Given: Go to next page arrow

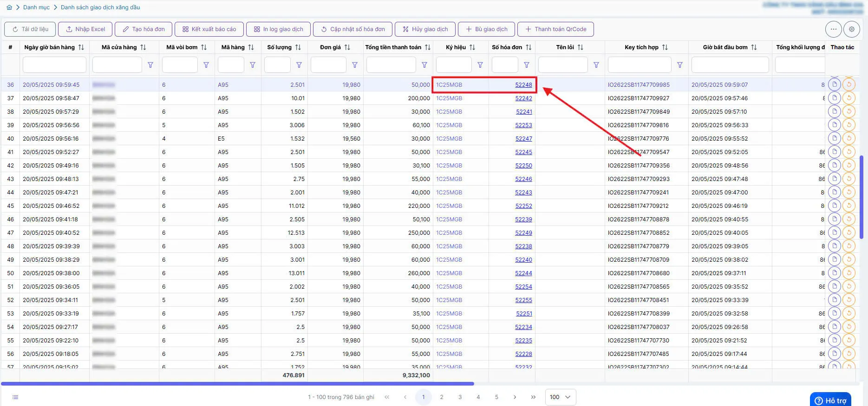Looking at the screenshot, I should 515,397.
